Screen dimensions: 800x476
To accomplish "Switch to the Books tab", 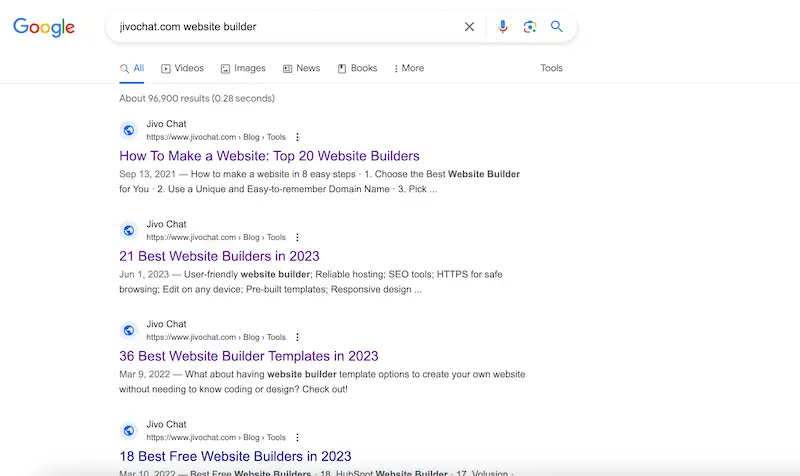I will pyautogui.click(x=358, y=68).
